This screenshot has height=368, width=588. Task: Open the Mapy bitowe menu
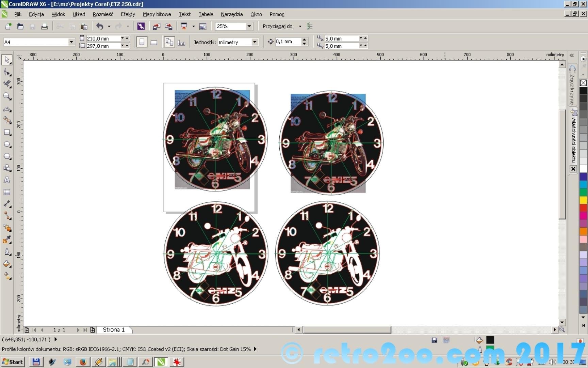pyautogui.click(x=157, y=14)
